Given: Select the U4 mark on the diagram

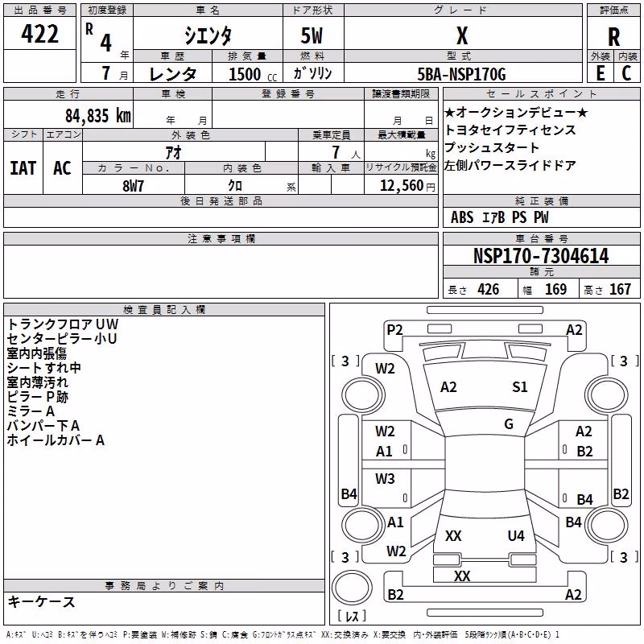Looking at the screenshot, I should click(516, 536).
